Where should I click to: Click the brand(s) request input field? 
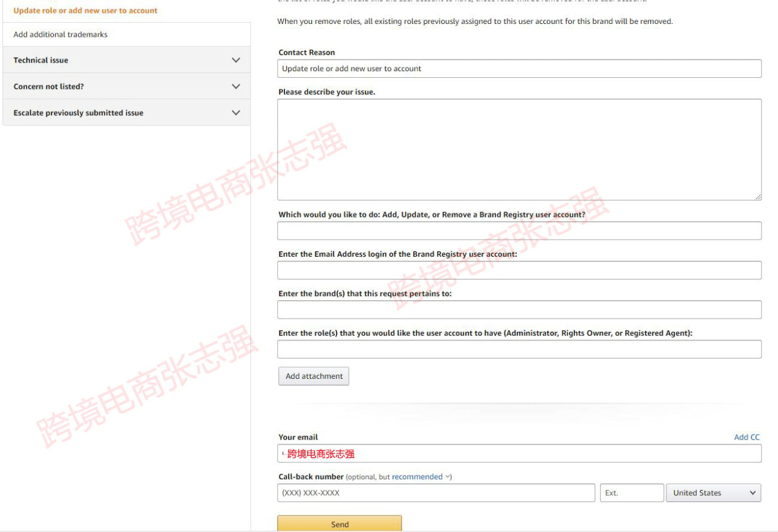pyautogui.click(x=519, y=310)
